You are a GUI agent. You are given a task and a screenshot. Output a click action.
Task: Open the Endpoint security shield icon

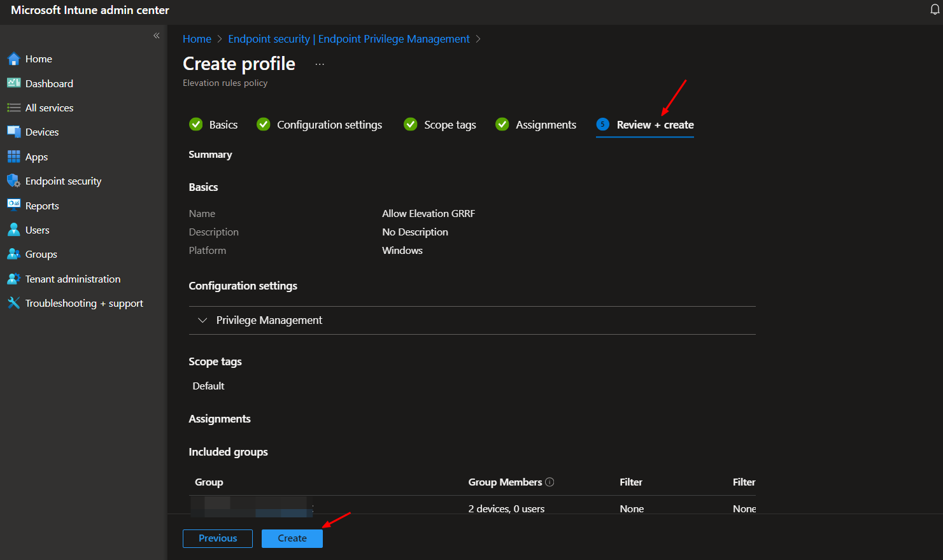click(x=13, y=181)
